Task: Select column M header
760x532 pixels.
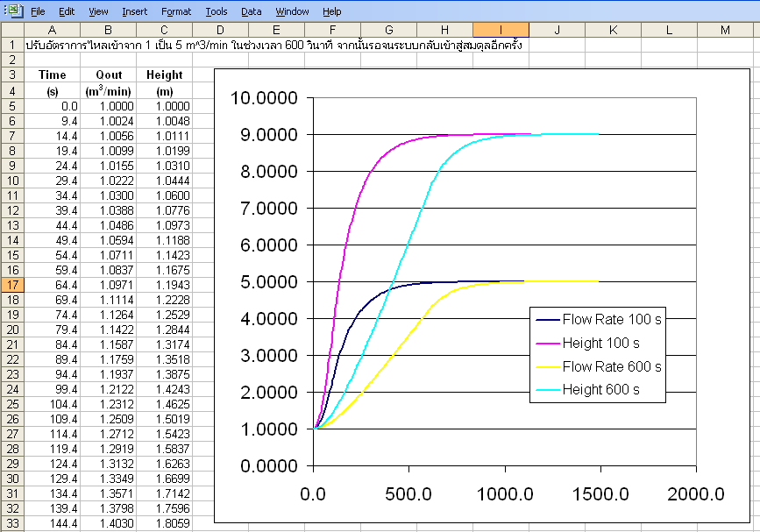Action: tap(725, 30)
